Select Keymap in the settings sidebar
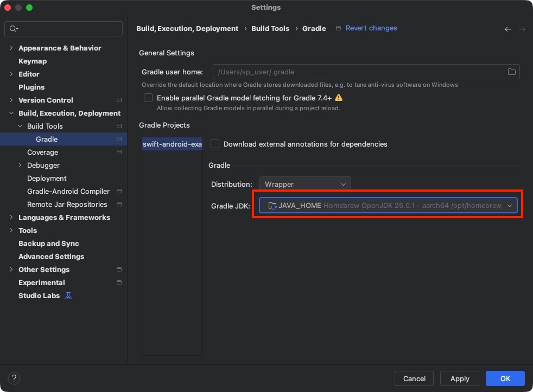This screenshot has height=392, width=533. pyautogui.click(x=33, y=61)
